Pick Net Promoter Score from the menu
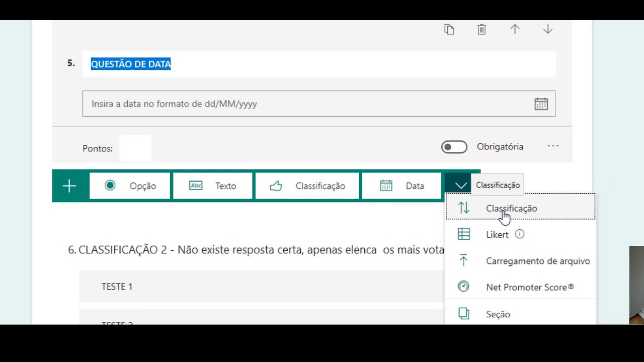Viewport: 644px width, 362px height. click(520, 287)
